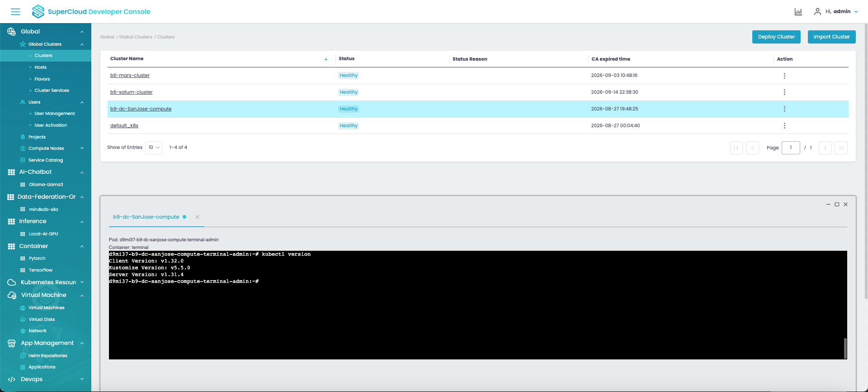Click the Deploy Cluster button

click(x=776, y=37)
